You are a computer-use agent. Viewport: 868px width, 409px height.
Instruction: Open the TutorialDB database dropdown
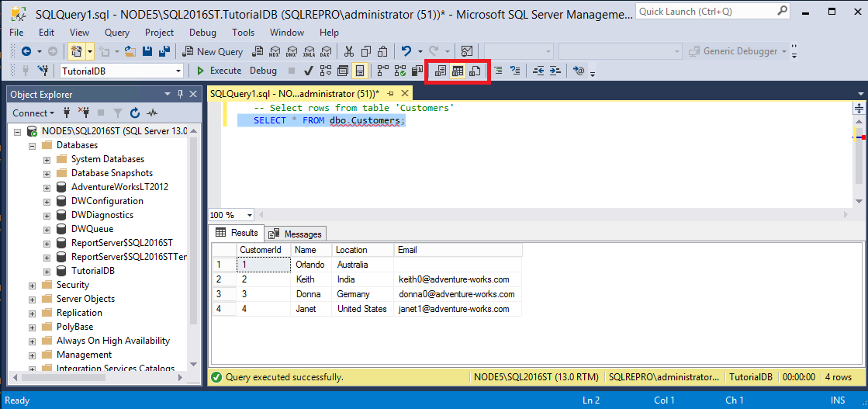pyautogui.click(x=178, y=71)
